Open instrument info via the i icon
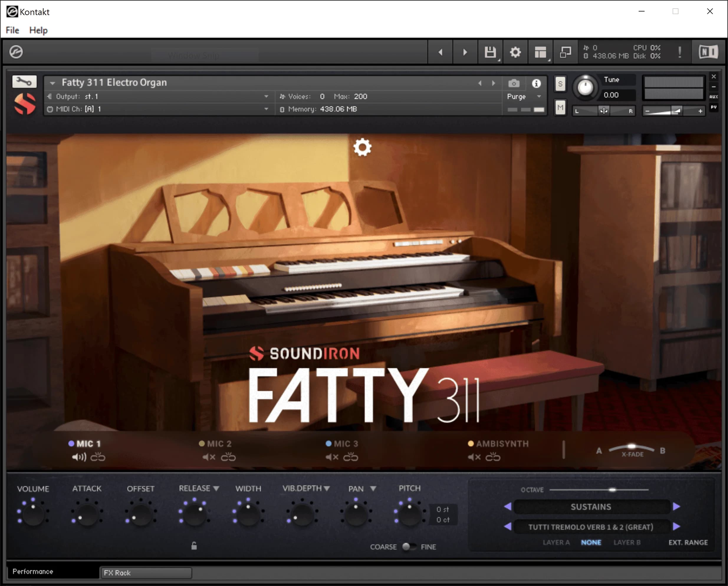 click(x=537, y=83)
